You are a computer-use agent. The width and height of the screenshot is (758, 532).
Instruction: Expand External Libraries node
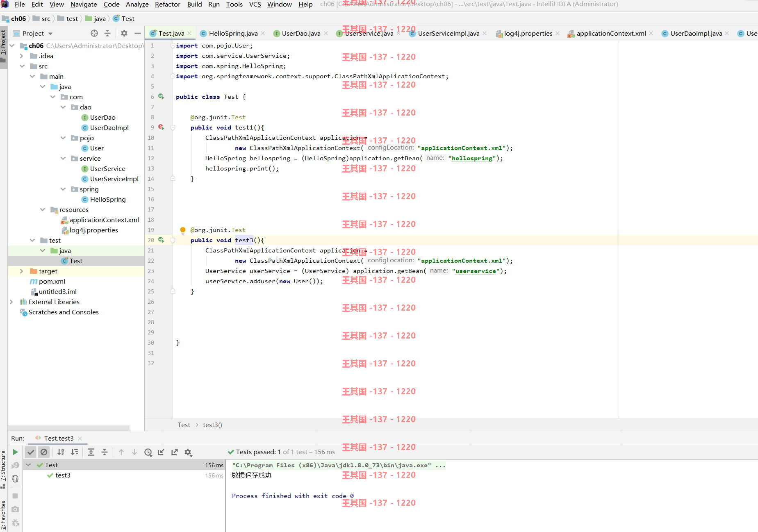[11, 302]
